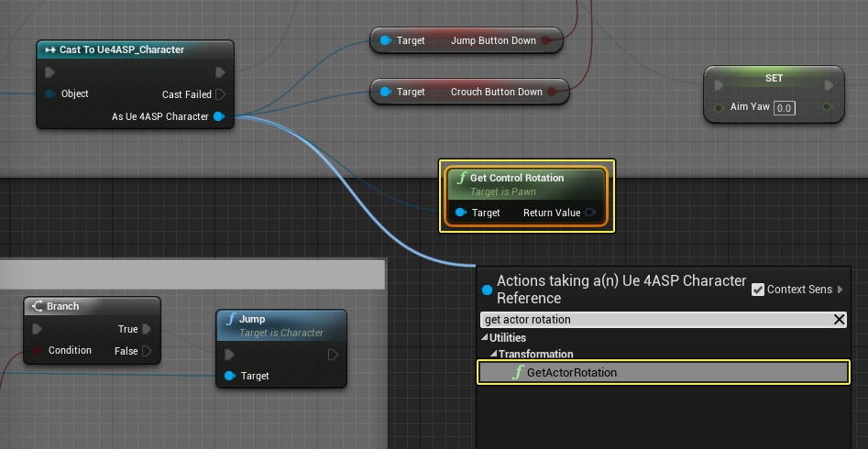Click the Branch Condition input pin
This screenshot has height=449, width=868.
37,350
